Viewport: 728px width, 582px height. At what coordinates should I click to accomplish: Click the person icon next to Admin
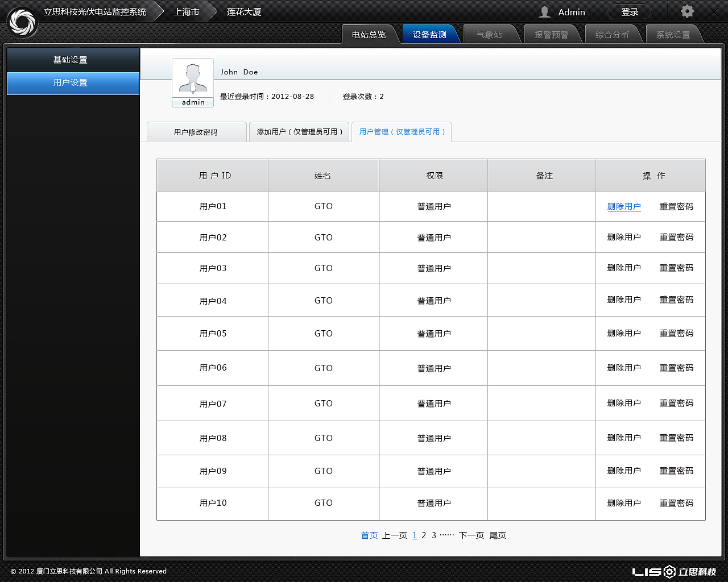point(545,11)
